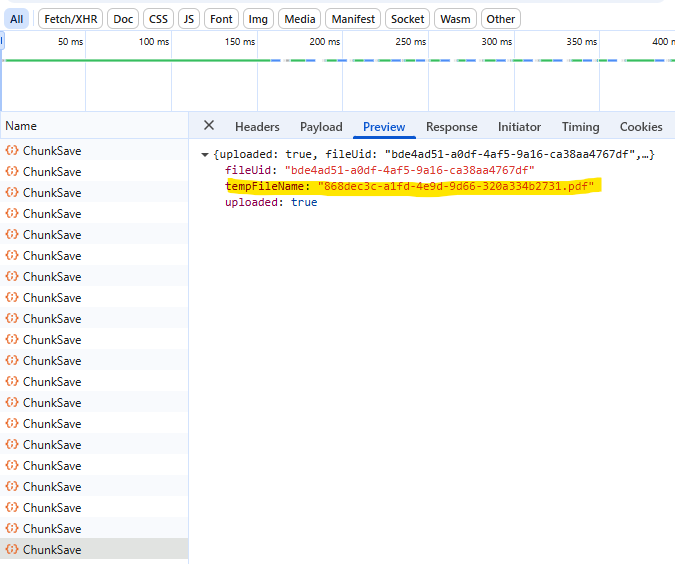The height and width of the screenshot is (564, 675).
Task: Open the Response tab
Action: tap(451, 127)
